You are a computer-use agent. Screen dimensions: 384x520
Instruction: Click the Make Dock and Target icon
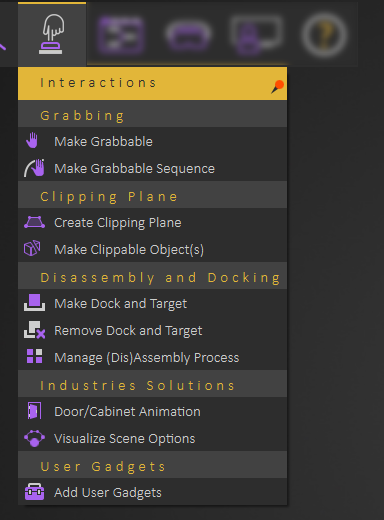pos(34,303)
